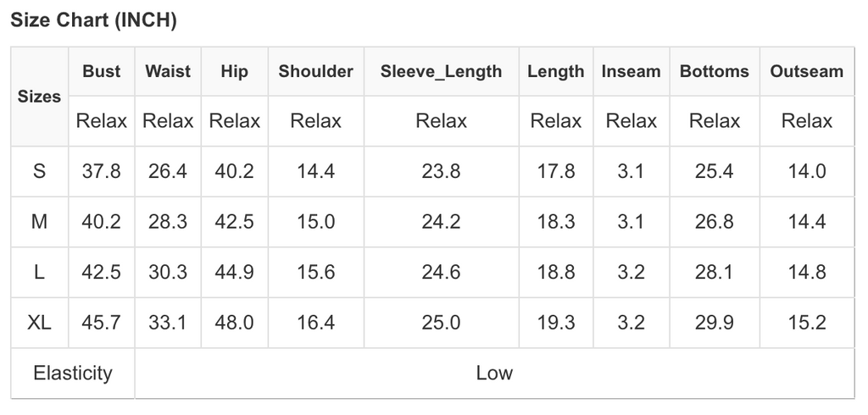Select the Hip column header

pos(234,72)
